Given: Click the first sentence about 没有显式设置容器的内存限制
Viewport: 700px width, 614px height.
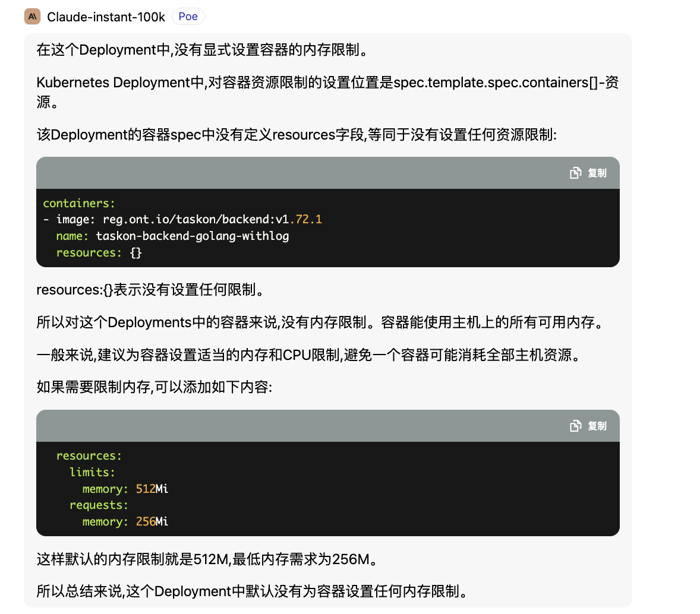Looking at the screenshot, I should [202, 50].
